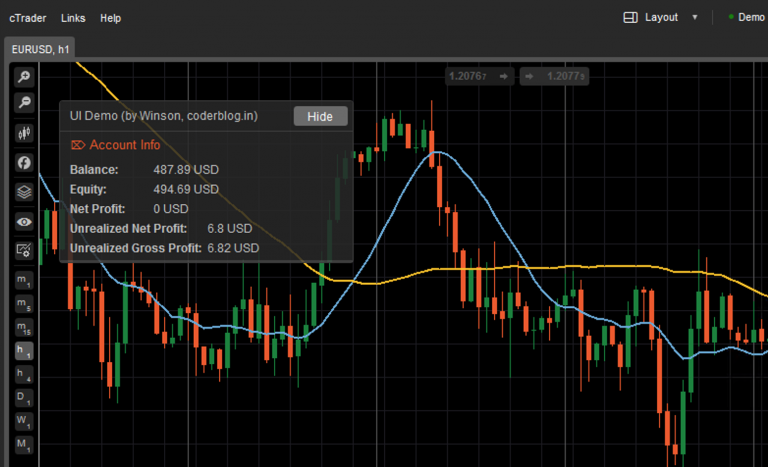Expand the Layout dropdown arrow

(x=694, y=17)
